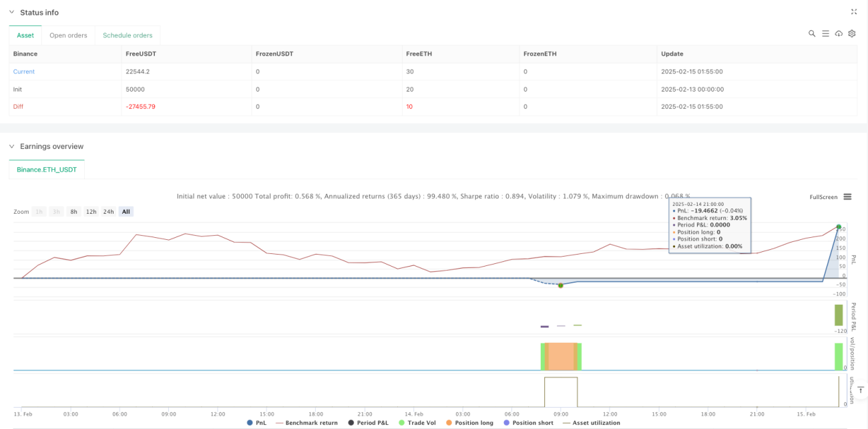Open the chart hamburger menu next to FullScreen

click(847, 197)
